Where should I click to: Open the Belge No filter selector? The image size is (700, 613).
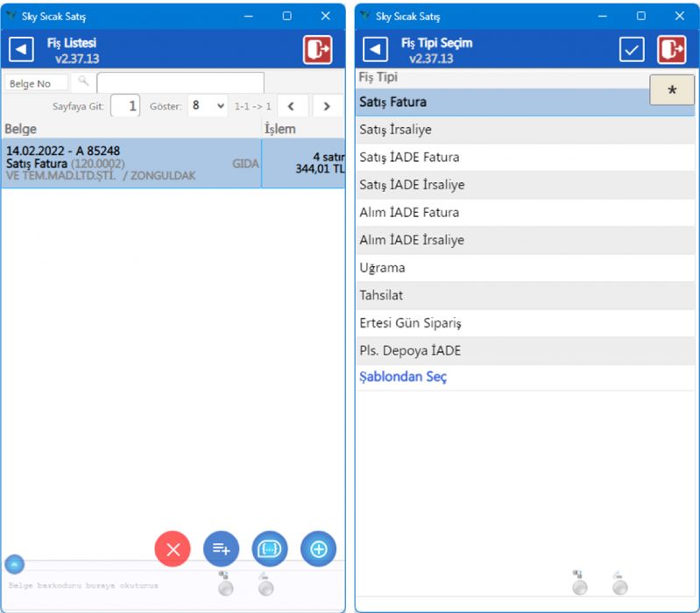(x=37, y=84)
